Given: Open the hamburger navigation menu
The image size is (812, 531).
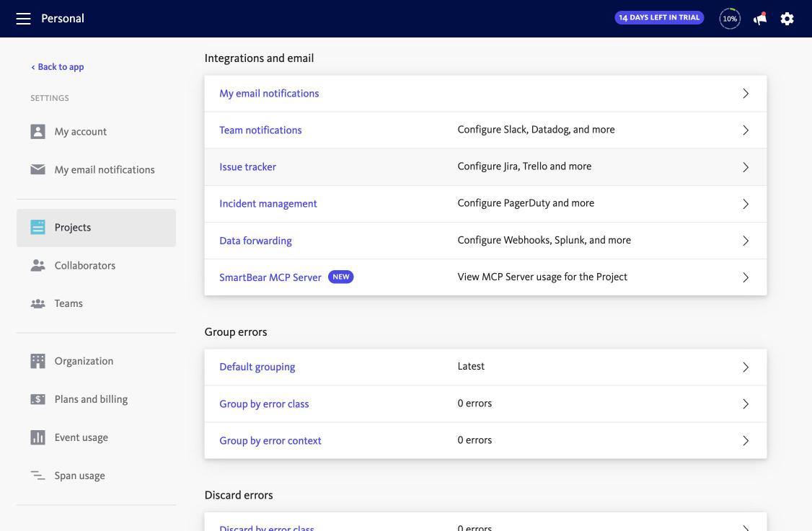Looking at the screenshot, I should pyautogui.click(x=23, y=19).
